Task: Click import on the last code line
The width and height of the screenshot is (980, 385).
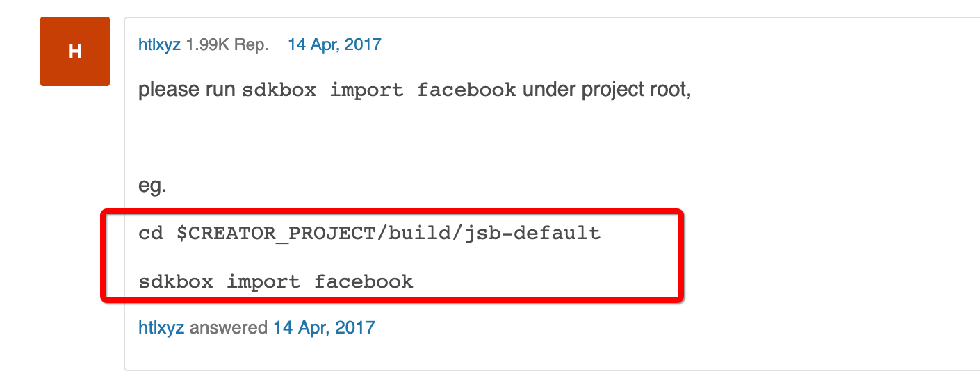Action: (x=263, y=281)
